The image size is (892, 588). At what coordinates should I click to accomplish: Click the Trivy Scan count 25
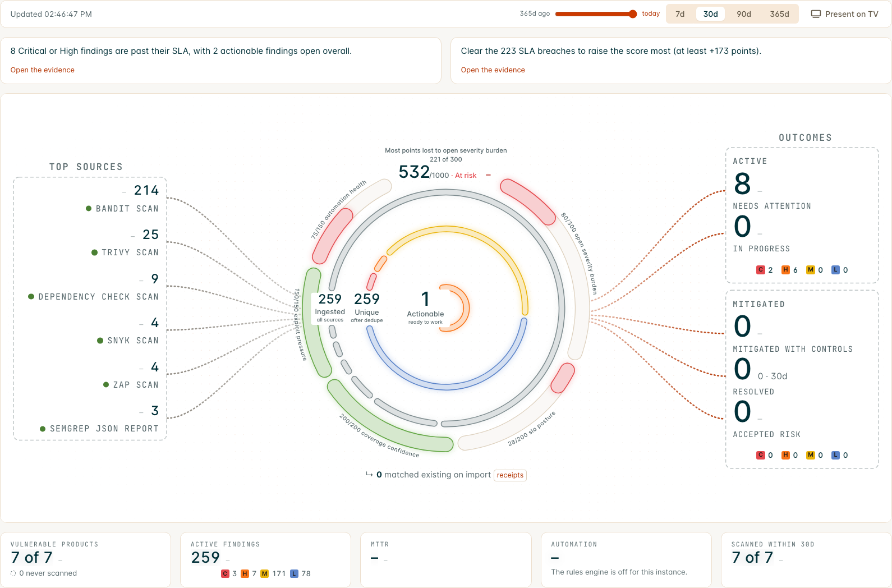click(x=151, y=235)
